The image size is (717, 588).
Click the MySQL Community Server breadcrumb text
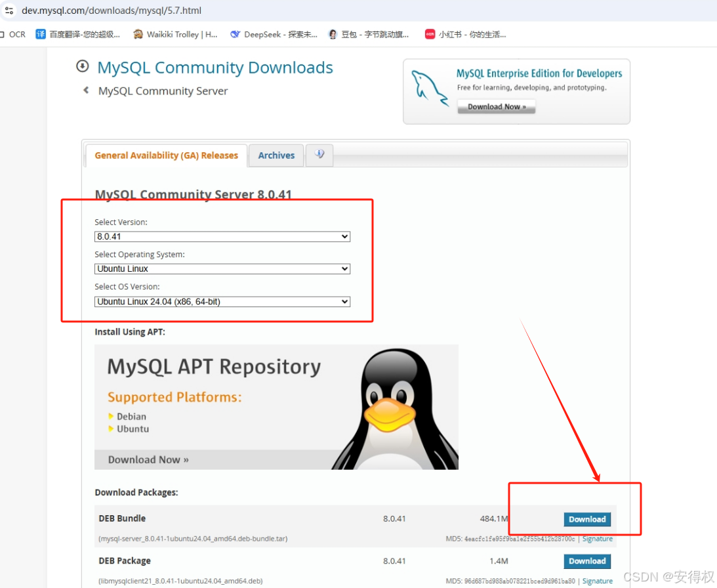click(x=163, y=91)
